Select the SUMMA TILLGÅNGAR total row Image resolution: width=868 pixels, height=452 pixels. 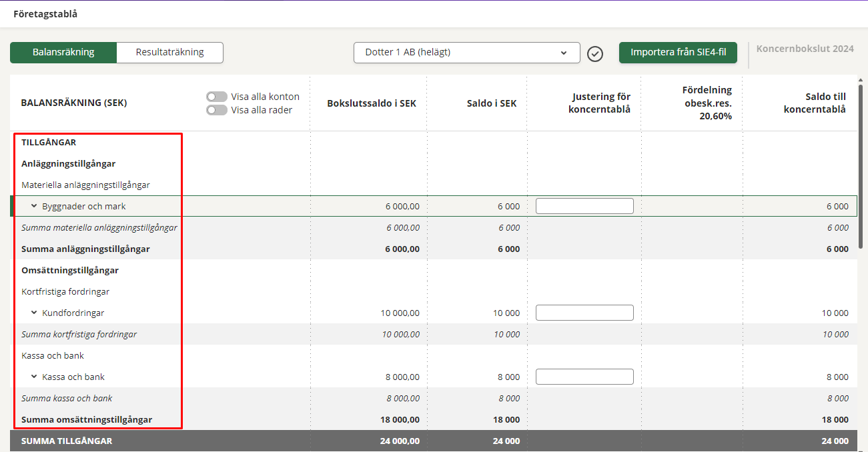pyautogui.click(x=67, y=441)
